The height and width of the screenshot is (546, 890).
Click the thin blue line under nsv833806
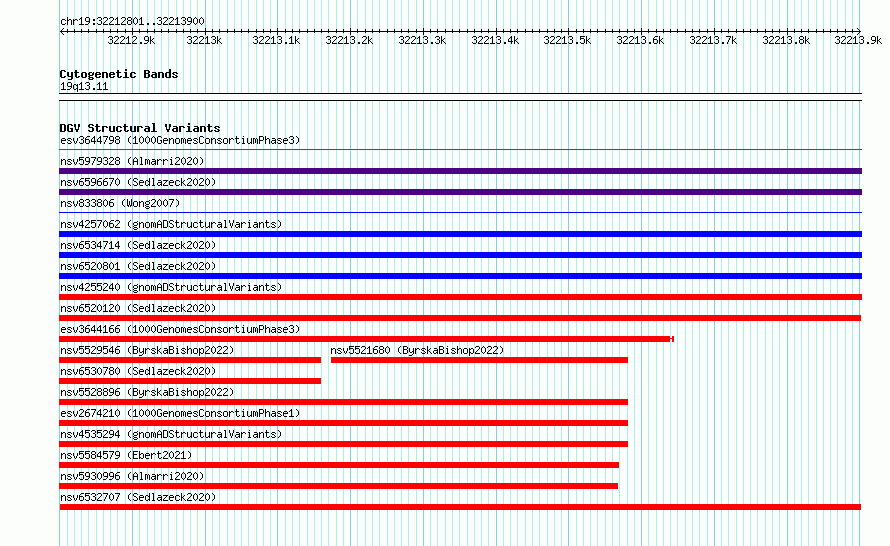point(460,213)
